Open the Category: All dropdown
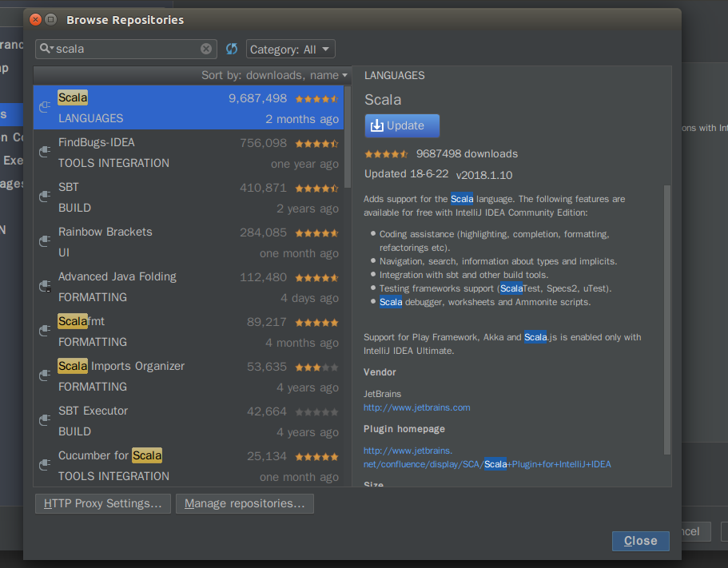 (290, 50)
